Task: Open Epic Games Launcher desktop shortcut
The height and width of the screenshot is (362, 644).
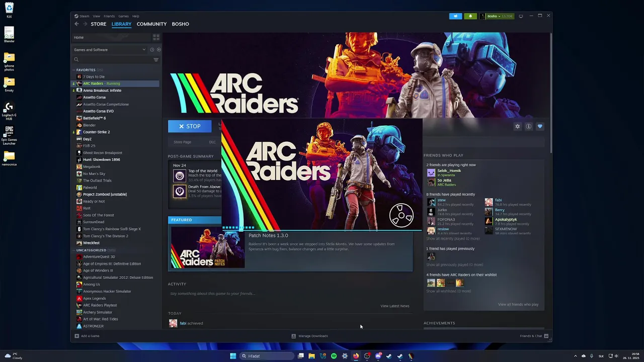Action: pos(9,135)
